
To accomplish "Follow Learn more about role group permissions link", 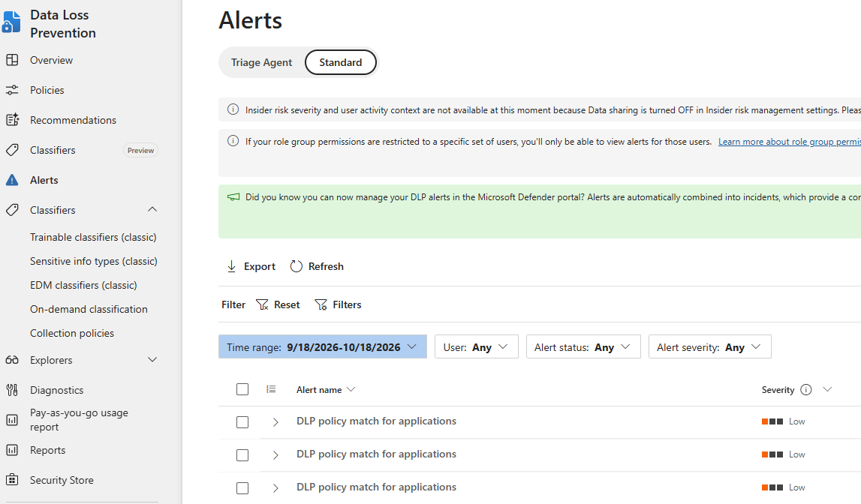I will coord(790,142).
